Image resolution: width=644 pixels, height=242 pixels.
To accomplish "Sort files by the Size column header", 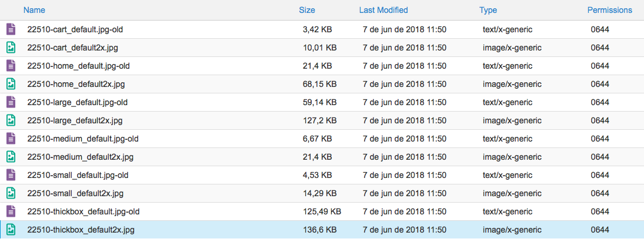I will [307, 10].
